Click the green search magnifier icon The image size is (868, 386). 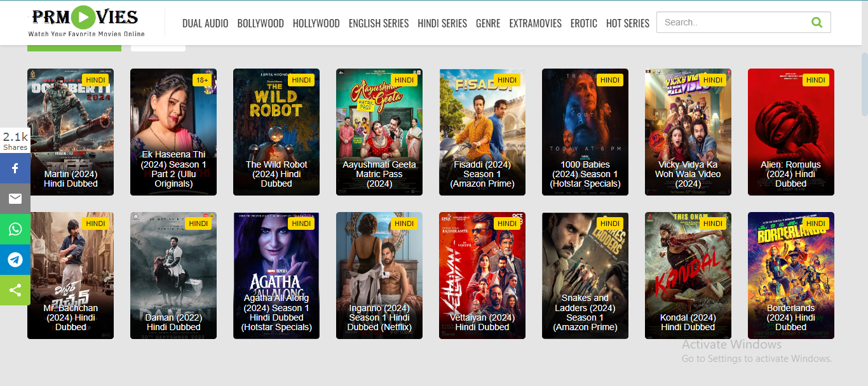point(817,22)
